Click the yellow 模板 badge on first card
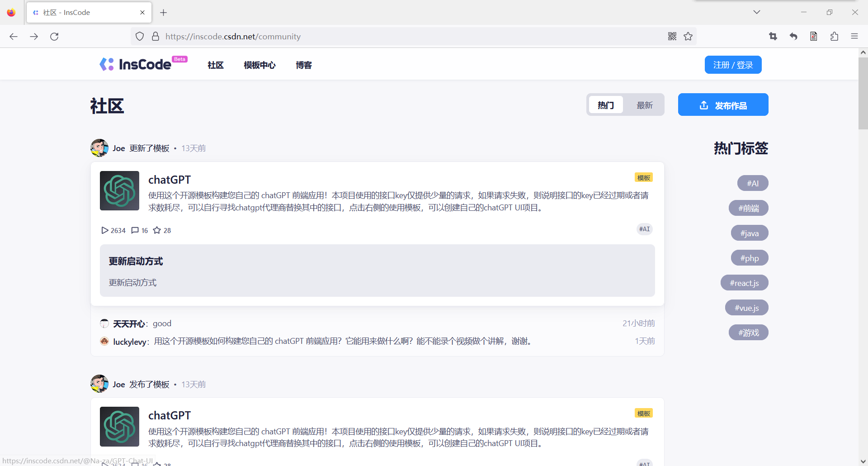868x466 pixels. [644, 178]
